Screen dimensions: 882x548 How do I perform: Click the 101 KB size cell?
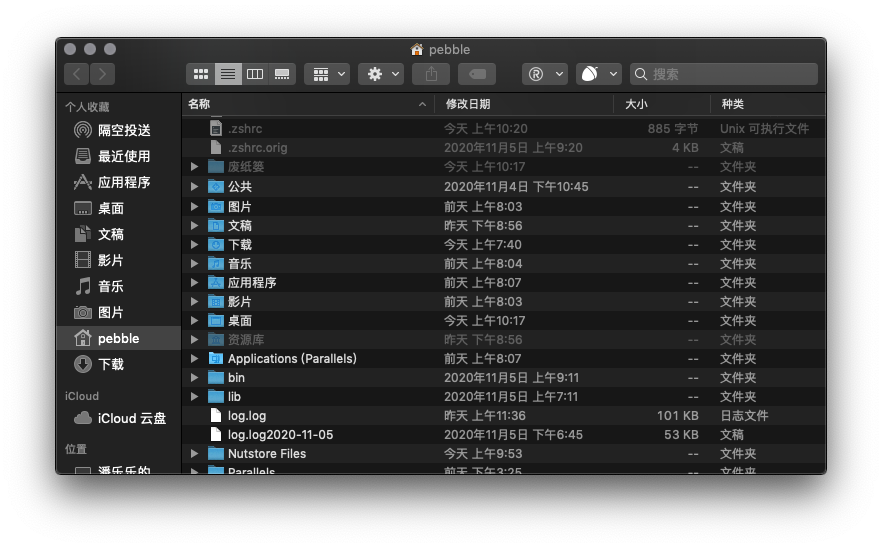click(x=677, y=416)
